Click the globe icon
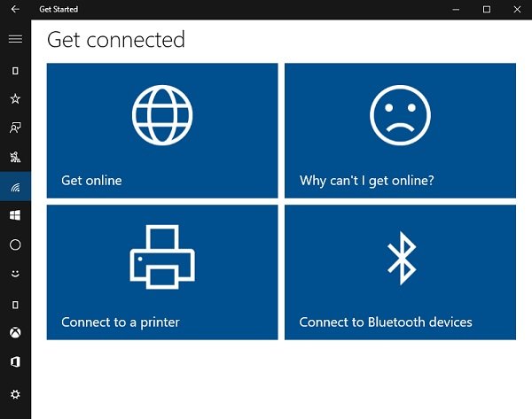 point(162,113)
